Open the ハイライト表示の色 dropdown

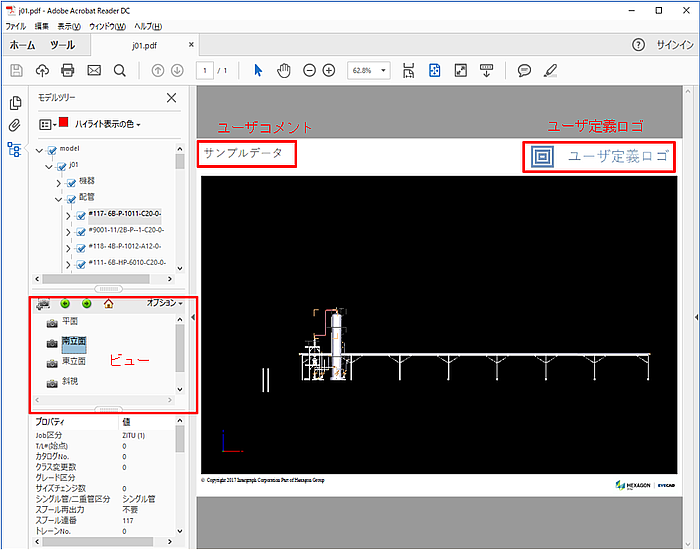[108, 124]
